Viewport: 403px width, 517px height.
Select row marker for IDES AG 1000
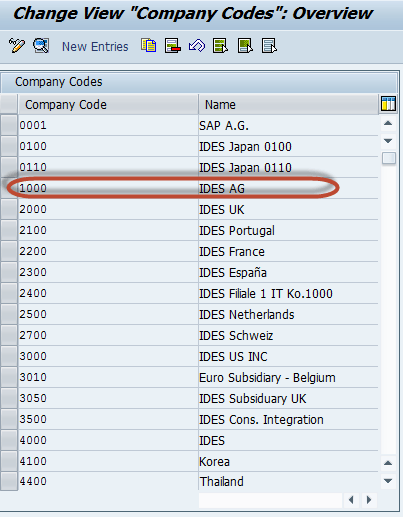(9, 188)
